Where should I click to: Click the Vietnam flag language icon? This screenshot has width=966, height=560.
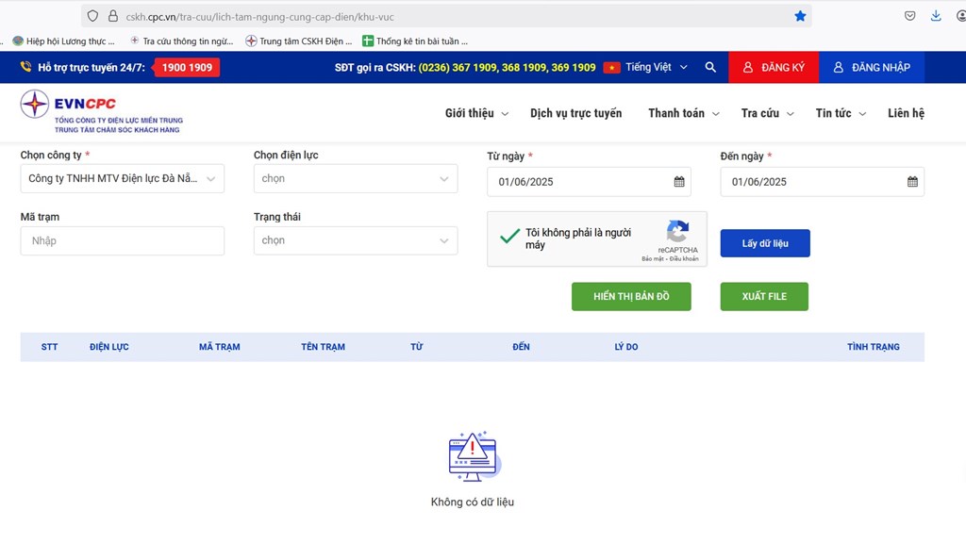[611, 67]
